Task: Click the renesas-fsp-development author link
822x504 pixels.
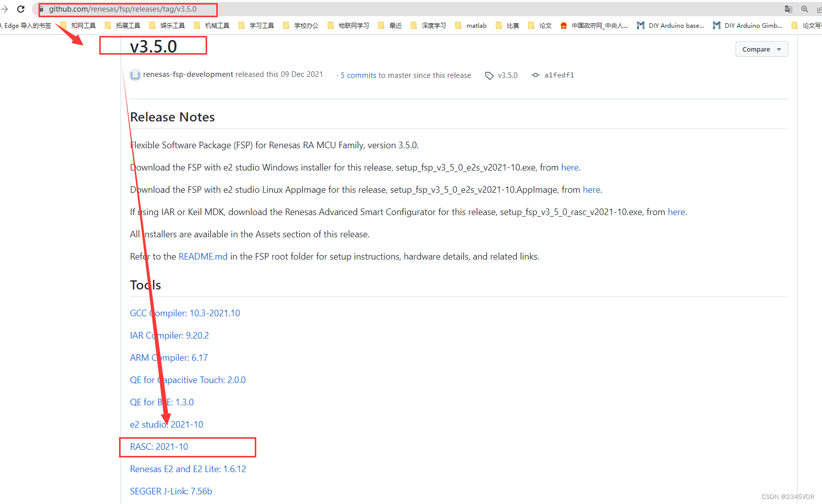Action: pyautogui.click(x=188, y=74)
